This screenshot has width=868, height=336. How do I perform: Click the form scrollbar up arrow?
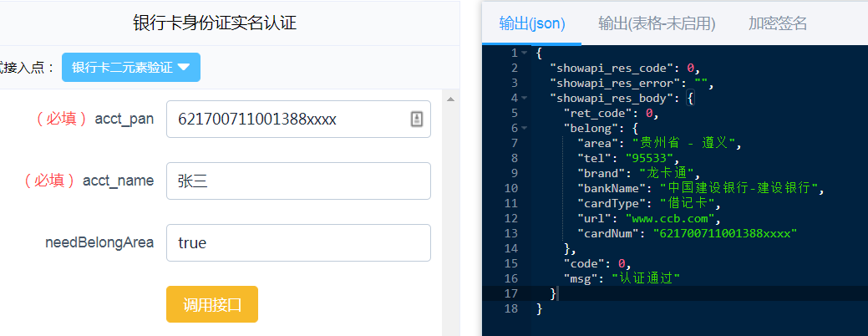[450, 99]
